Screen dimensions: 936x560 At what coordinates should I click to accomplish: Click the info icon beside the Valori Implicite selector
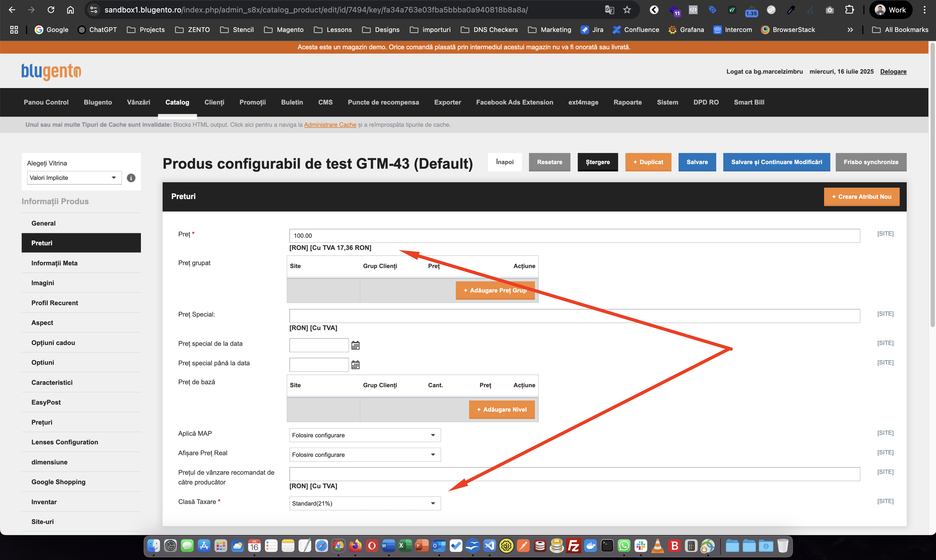131,178
